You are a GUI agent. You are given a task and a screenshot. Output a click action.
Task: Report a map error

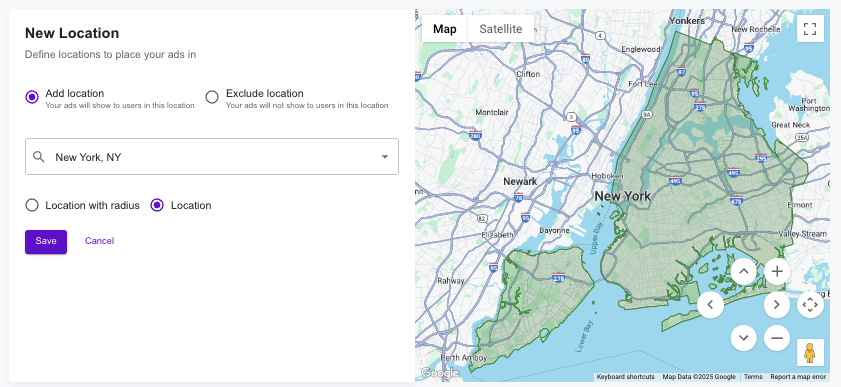point(798,377)
